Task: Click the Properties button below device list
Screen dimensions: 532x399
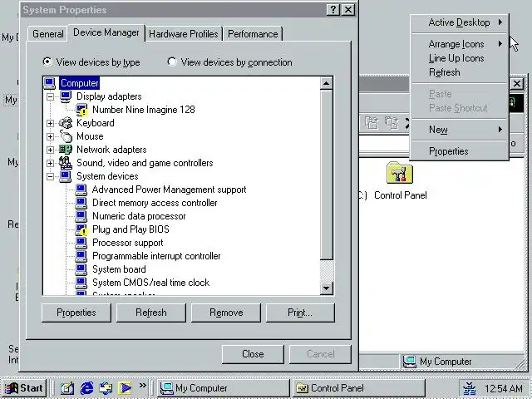Action: coord(76,313)
